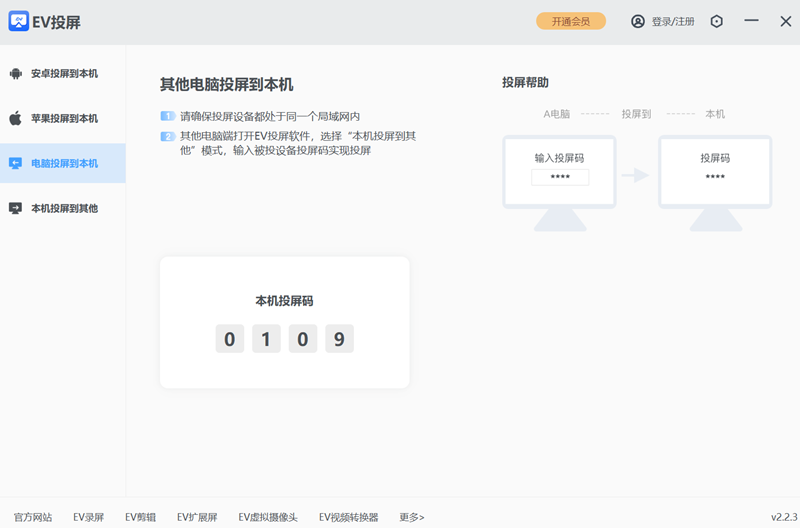Click the Apple logo icon in sidebar
The image size is (800, 528).
pos(15,118)
